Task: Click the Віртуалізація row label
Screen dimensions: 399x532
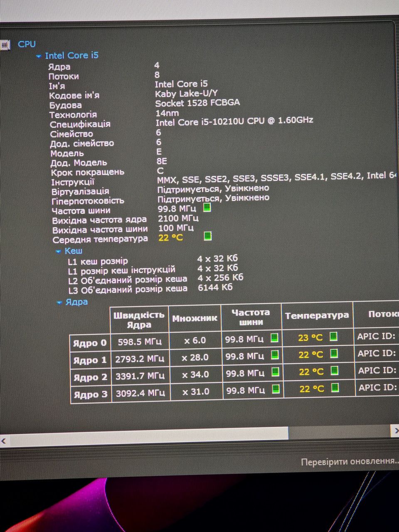Action: (80, 192)
